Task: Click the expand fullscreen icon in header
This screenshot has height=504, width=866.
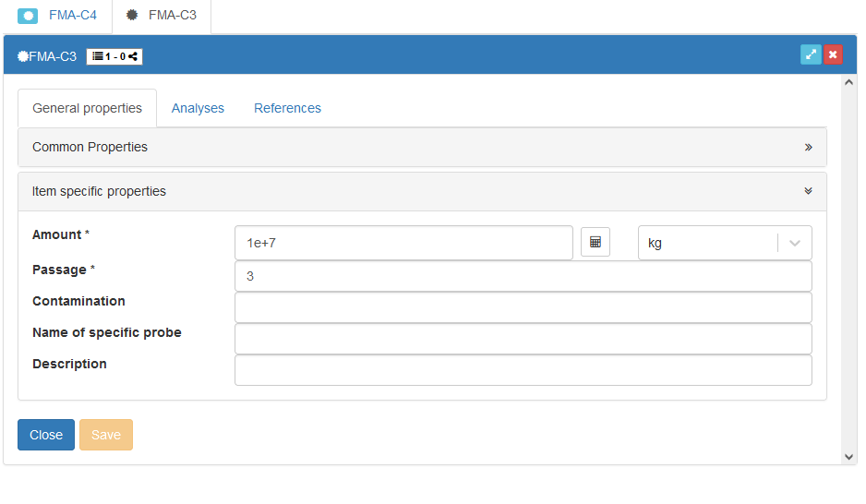Action: (811, 55)
